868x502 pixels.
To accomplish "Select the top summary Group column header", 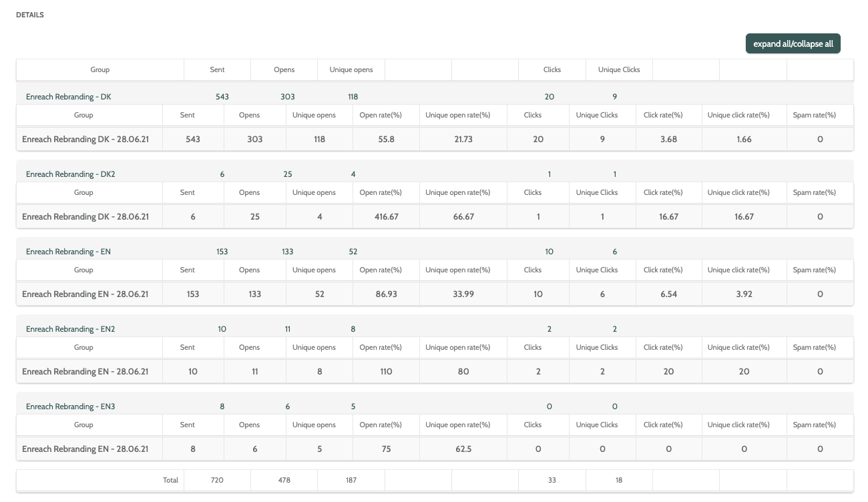I will click(x=100, y=69).
